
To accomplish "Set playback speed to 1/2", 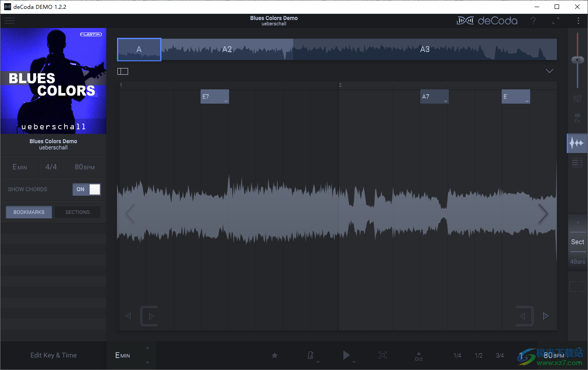I will tap(479, 355).
